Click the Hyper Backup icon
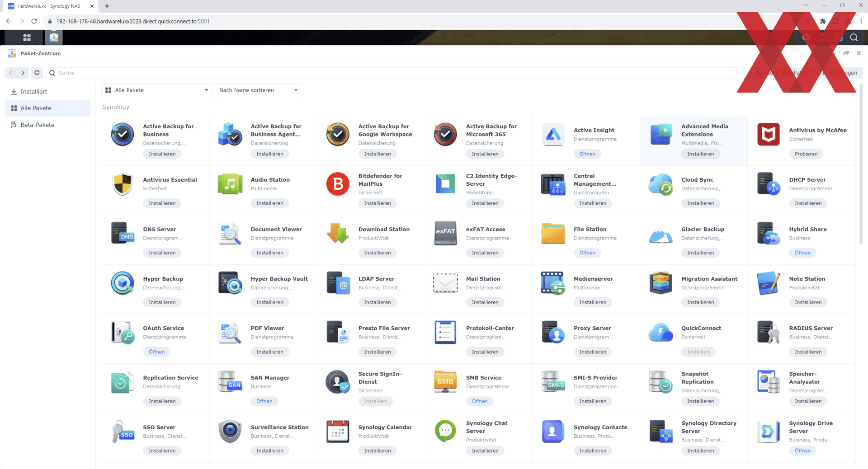The width and height of the screenshot is (868, 469). pyautogui.click(x=123, y=283)
